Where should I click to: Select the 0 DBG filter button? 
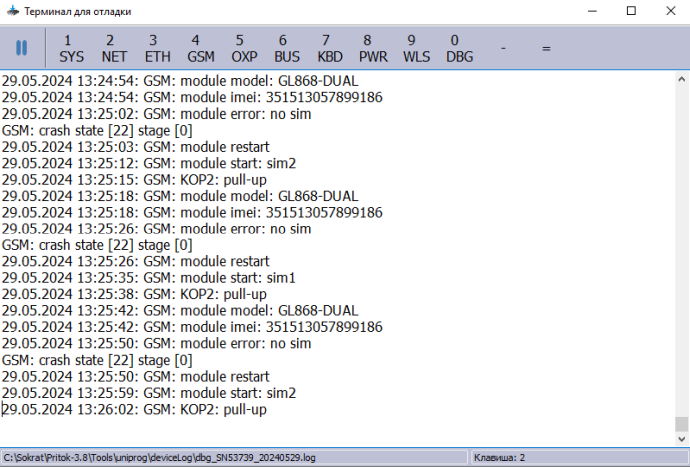click(x=459, y=48)
